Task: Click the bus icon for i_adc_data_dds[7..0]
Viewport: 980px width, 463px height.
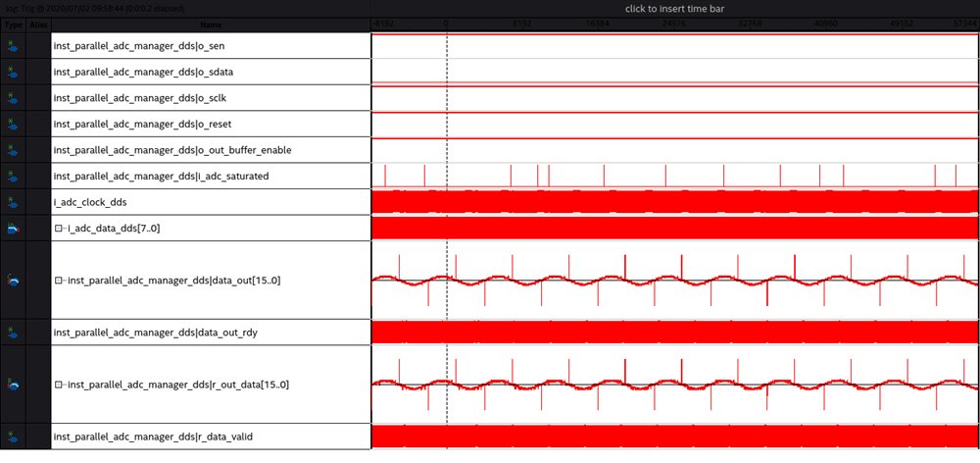Action: (x=13, y=229)
